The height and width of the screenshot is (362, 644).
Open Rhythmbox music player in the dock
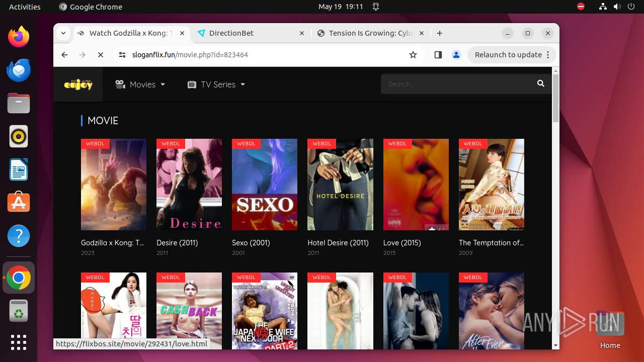(19, 136)
